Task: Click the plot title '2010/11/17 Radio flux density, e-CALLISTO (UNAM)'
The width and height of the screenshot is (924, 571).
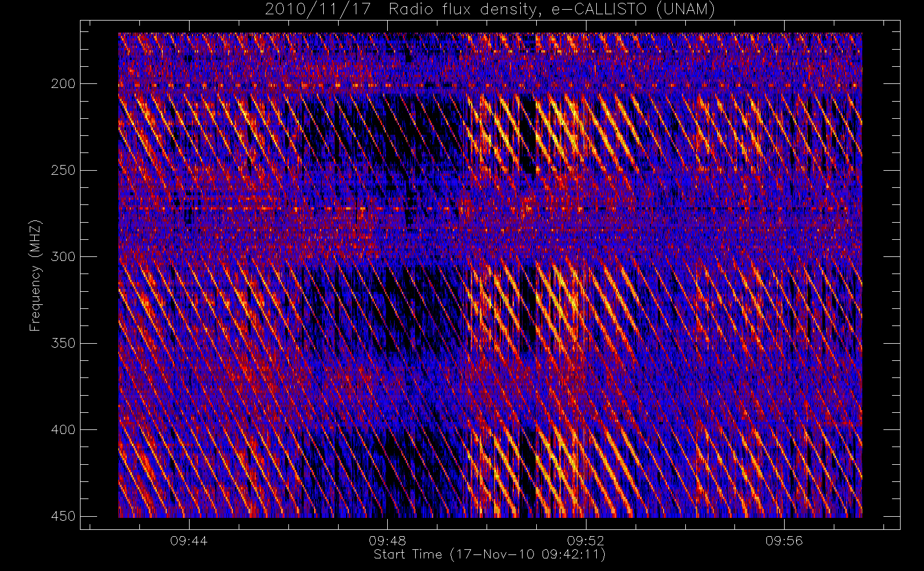Action: pos(490,9)
